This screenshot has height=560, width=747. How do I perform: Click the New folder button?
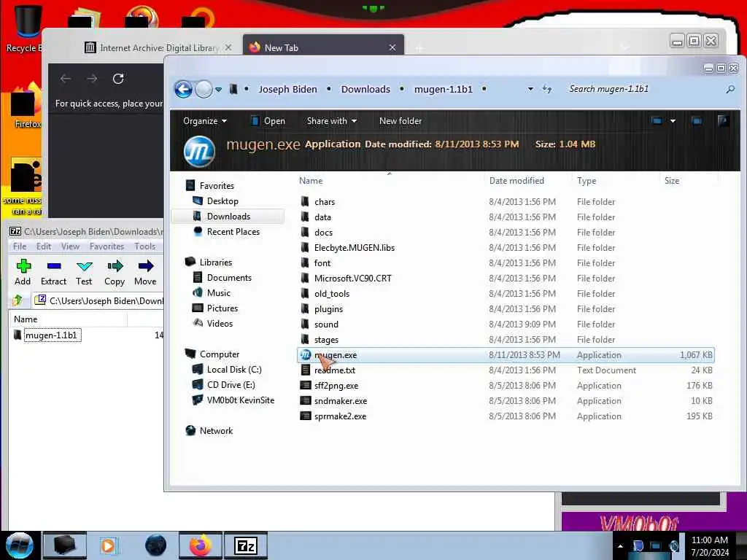[x=400, y=121]
